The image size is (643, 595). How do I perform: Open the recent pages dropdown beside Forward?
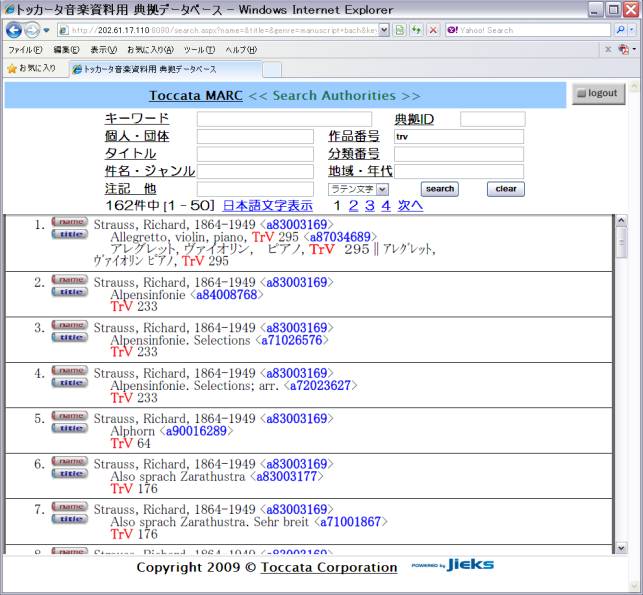(46, 30)
